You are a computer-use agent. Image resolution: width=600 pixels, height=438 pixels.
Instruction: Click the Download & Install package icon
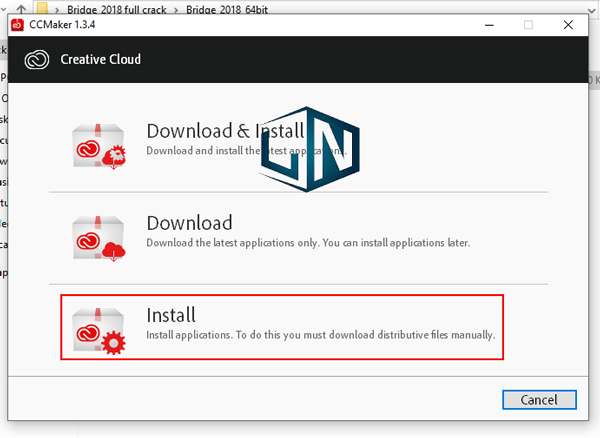pos(99,146)
